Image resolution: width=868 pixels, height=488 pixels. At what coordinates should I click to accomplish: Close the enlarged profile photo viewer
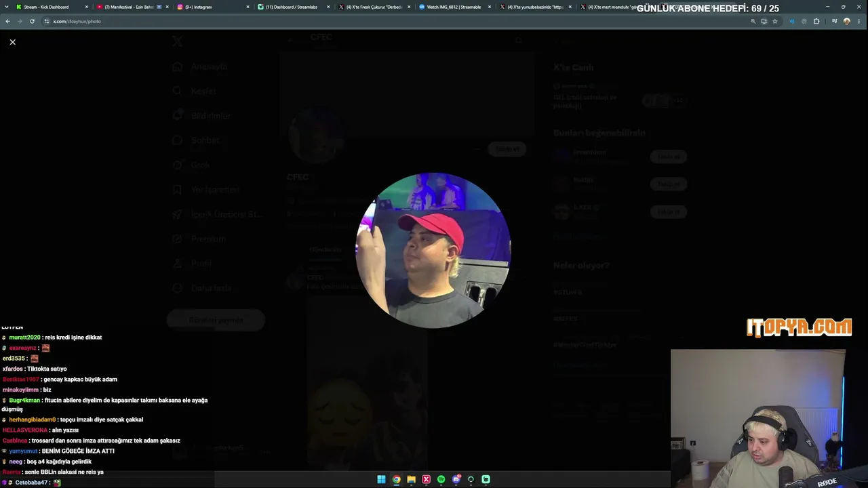click(x=12, y=42)
